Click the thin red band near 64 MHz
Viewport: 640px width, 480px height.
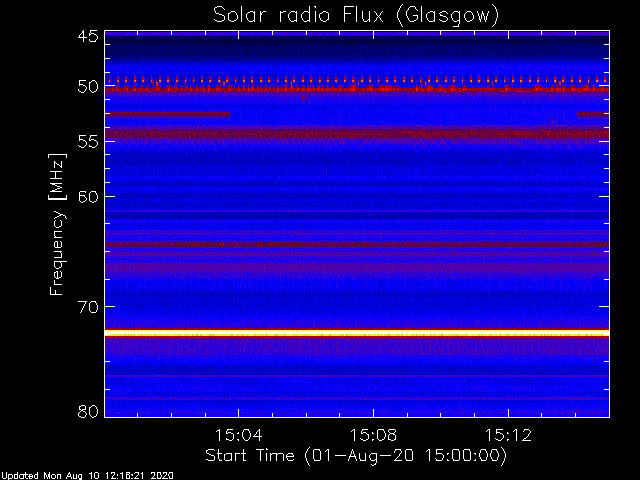(357, 245)
